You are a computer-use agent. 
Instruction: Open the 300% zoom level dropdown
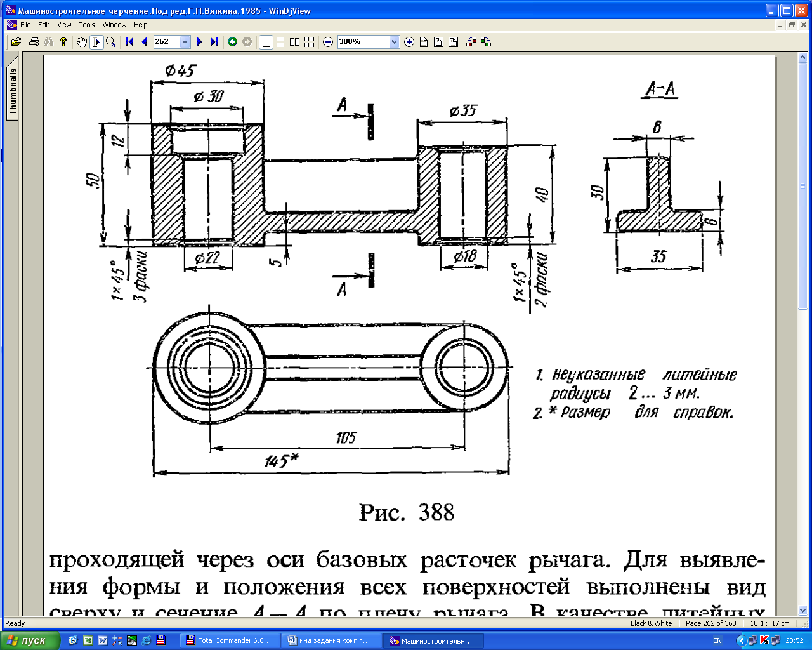click(395, 42)
